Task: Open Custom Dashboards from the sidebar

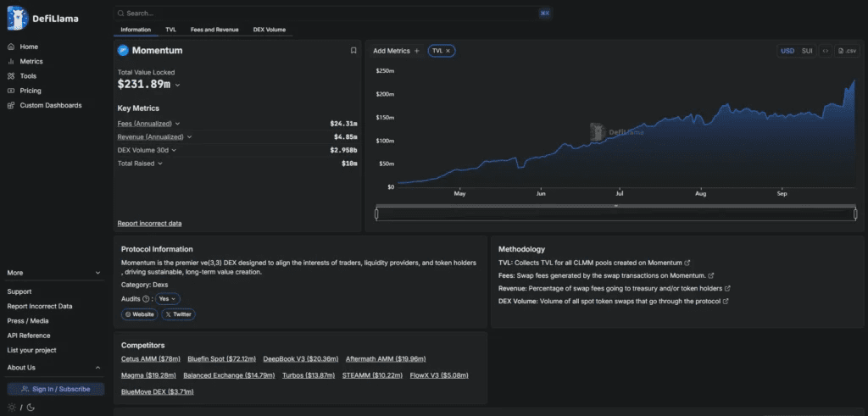Action: 45,105
